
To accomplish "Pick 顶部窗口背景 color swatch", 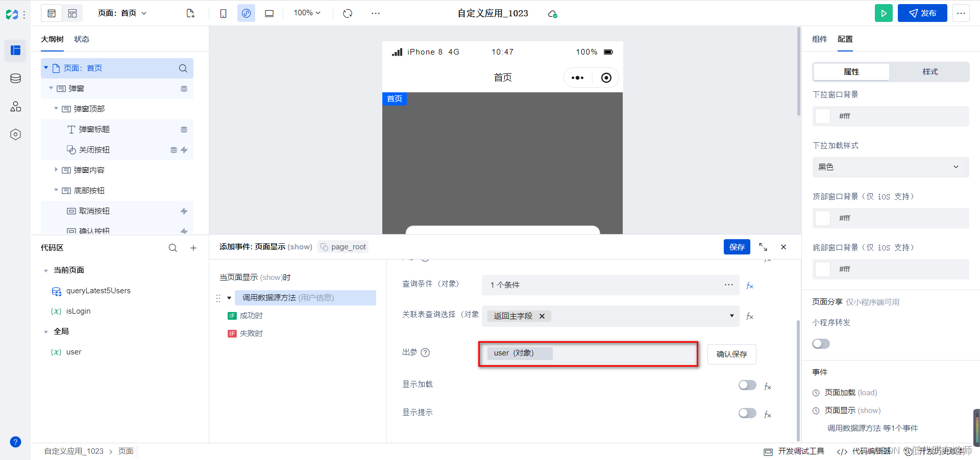I will click(x=822, y=218).
